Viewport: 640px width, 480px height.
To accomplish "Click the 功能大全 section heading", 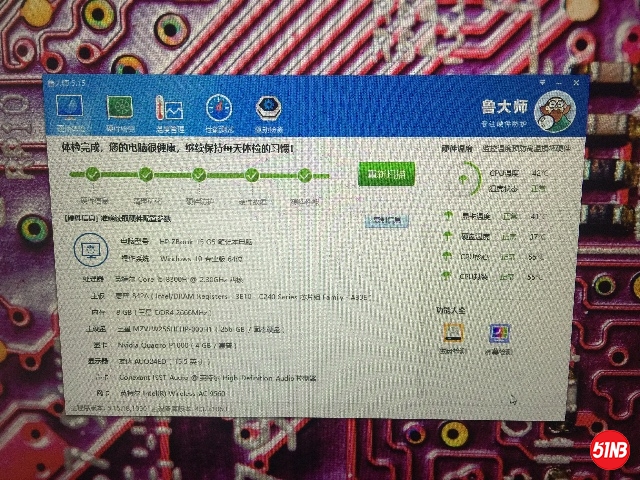I will 451,310.
